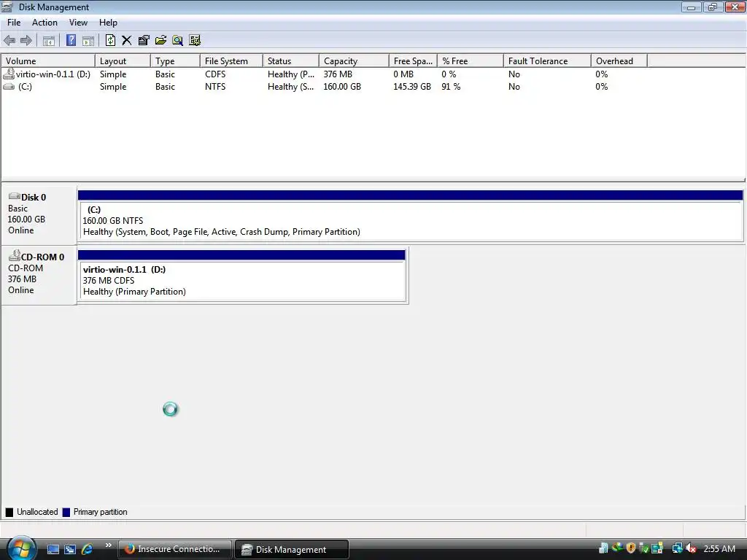Click the blue Primary partition legend swatch

66,513
